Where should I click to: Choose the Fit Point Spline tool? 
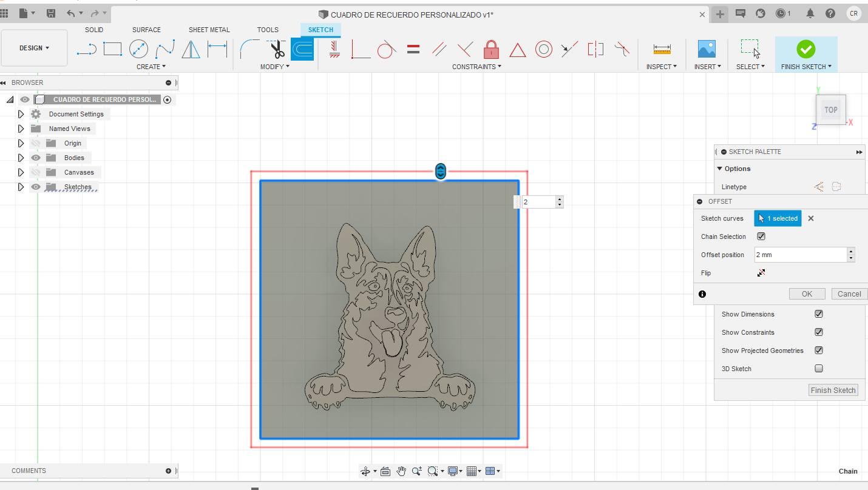point(165,49)
